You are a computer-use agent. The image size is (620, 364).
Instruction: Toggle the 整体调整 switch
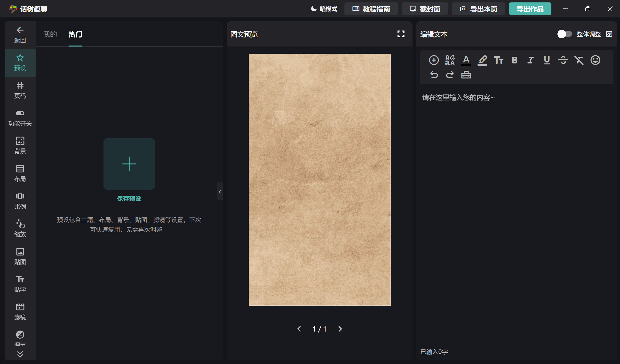click(564, 34)
